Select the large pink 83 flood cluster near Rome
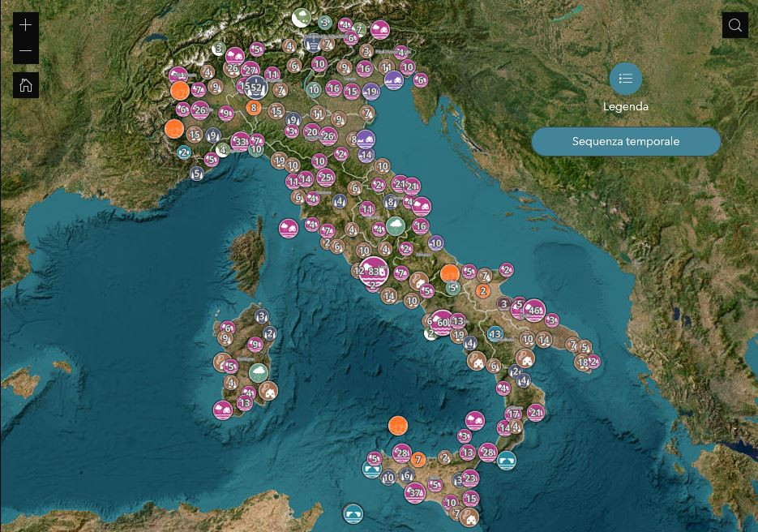Screen dimensions: 758x532 coord(374,272)
